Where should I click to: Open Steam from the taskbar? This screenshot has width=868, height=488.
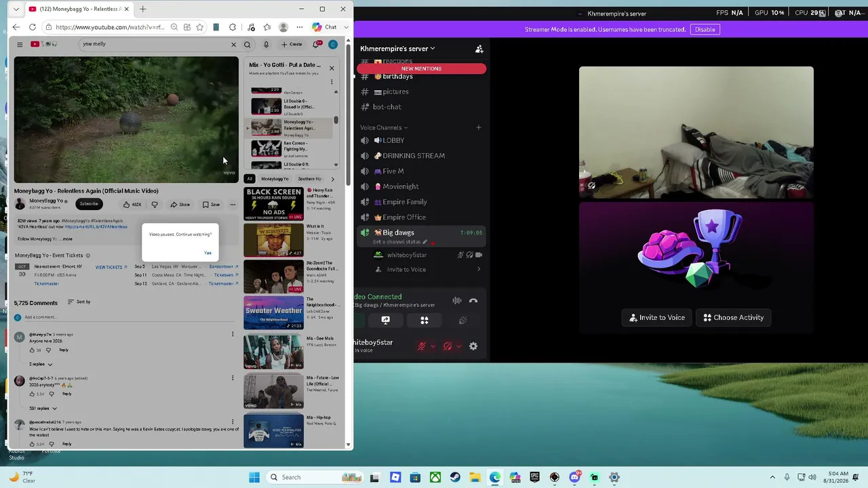click(x=455, y=477)
